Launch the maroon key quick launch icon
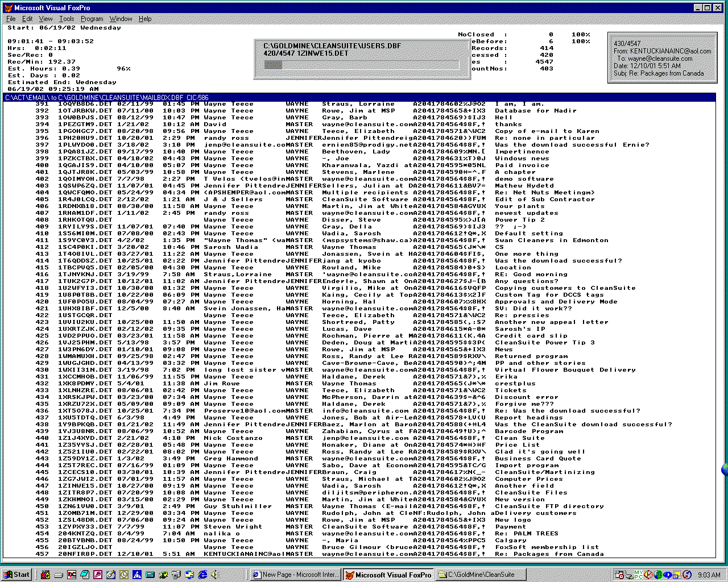728x582 pixels. (x=98, y=575)
